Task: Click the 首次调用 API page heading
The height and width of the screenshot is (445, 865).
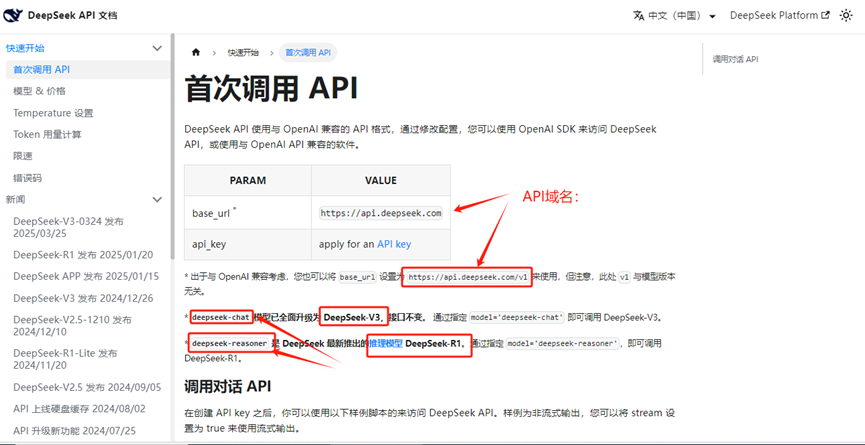Action: [x=271, y=89]
